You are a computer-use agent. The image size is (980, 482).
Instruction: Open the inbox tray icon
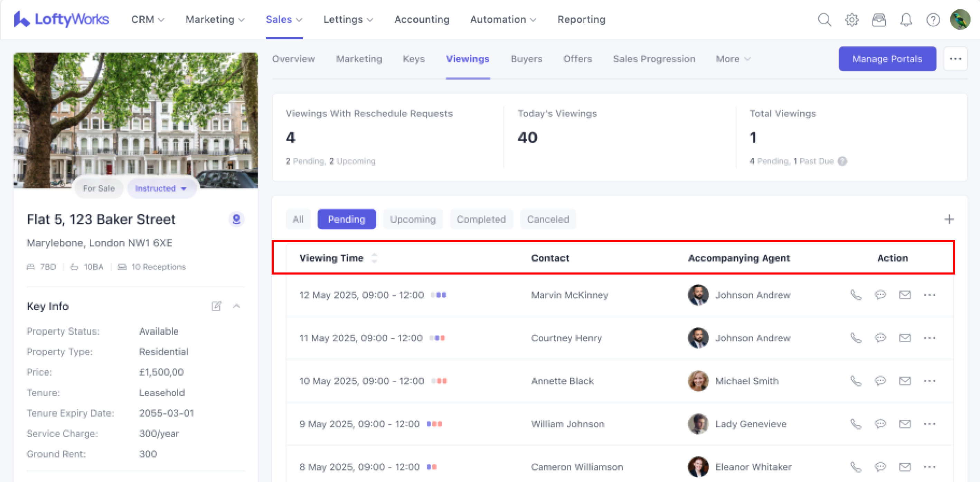tap(878, 19)
